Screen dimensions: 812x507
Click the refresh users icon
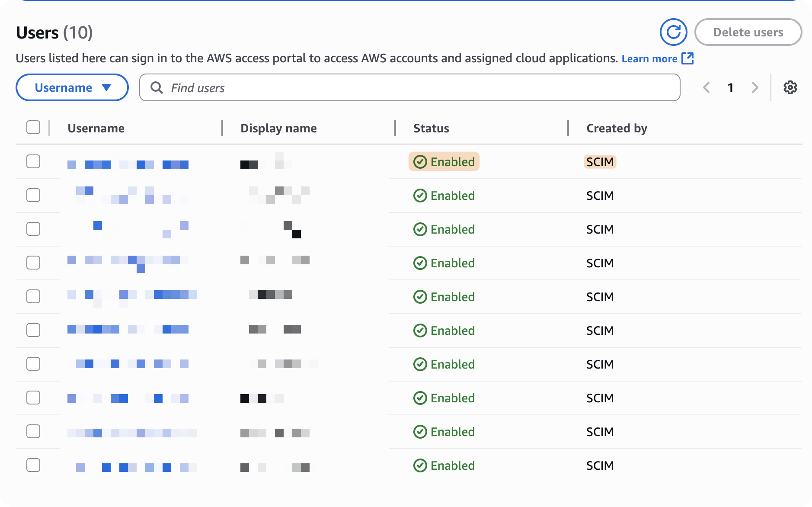(x=673, y=32)
